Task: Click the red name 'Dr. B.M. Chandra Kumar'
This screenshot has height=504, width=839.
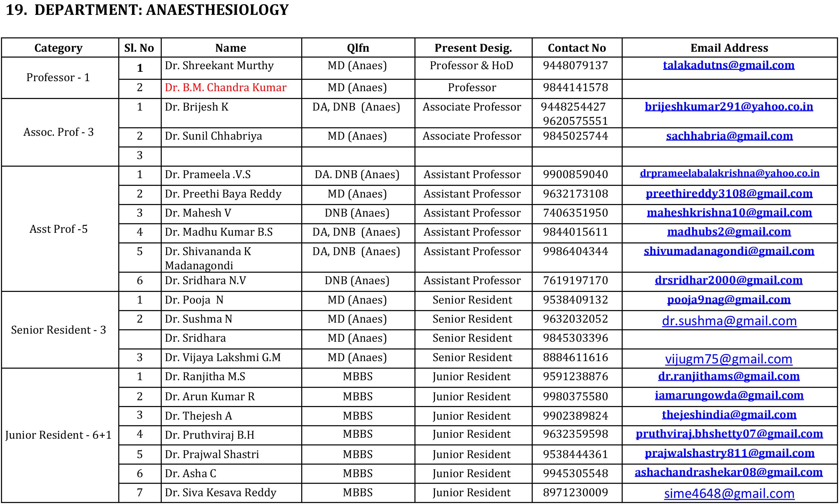Action: (x=226, y=88)
